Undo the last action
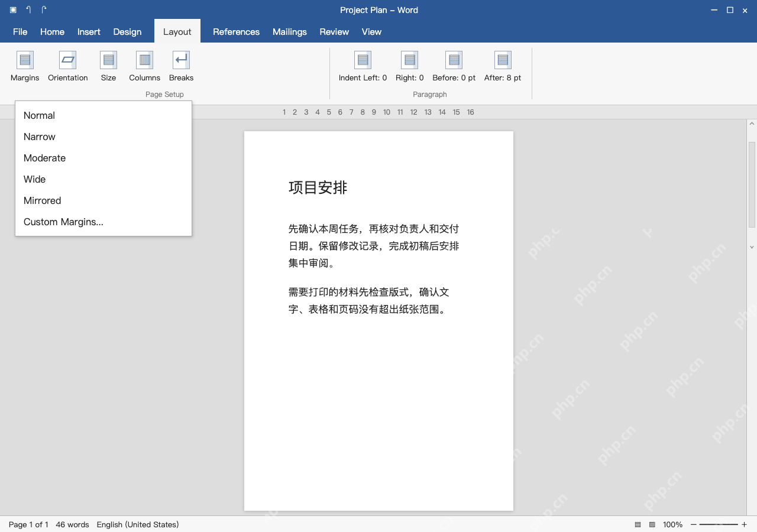This screenshot has width=757, height=532. click(28, 10)
